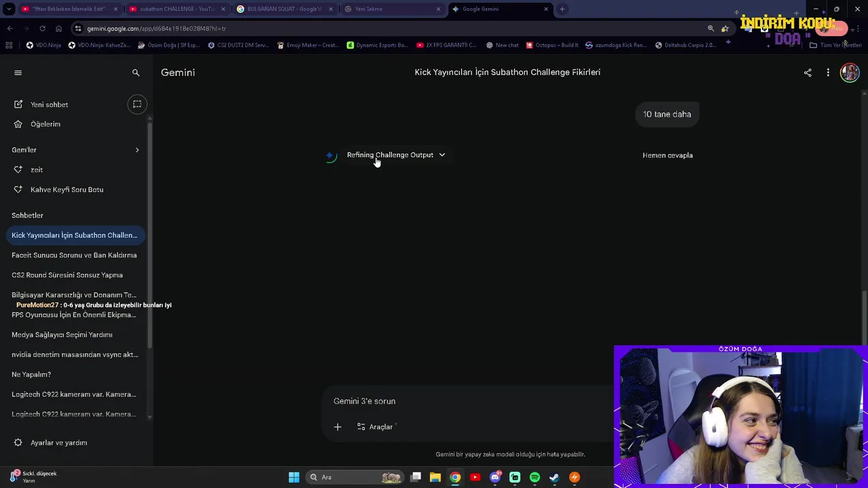
Task: Open chat nvidia denetim masasından vsync
Action: coord(75,354)
